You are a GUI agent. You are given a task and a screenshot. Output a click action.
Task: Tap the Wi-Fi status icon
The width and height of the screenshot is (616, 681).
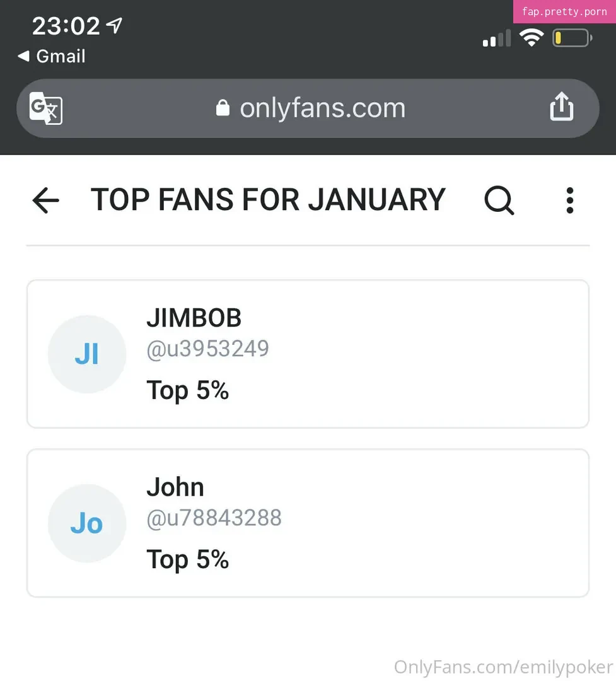click(x=532, y=38)
